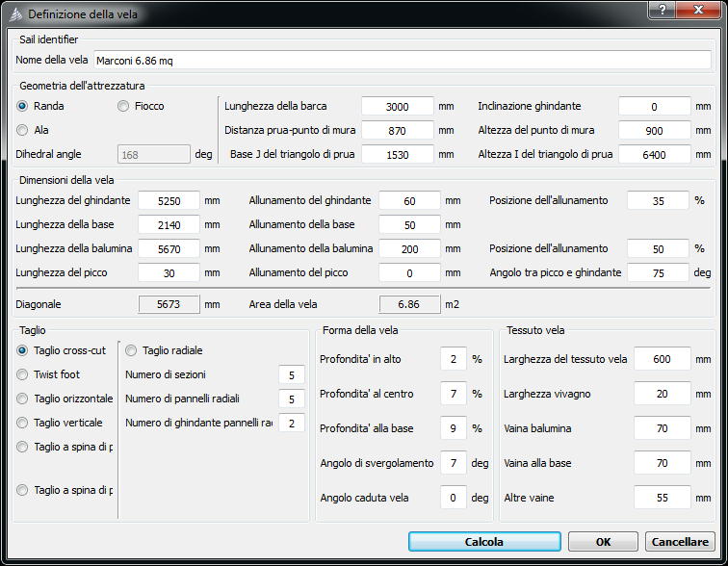
Task: Click Lunghezza del ghindante field
Action: click(x=169, y=201)
